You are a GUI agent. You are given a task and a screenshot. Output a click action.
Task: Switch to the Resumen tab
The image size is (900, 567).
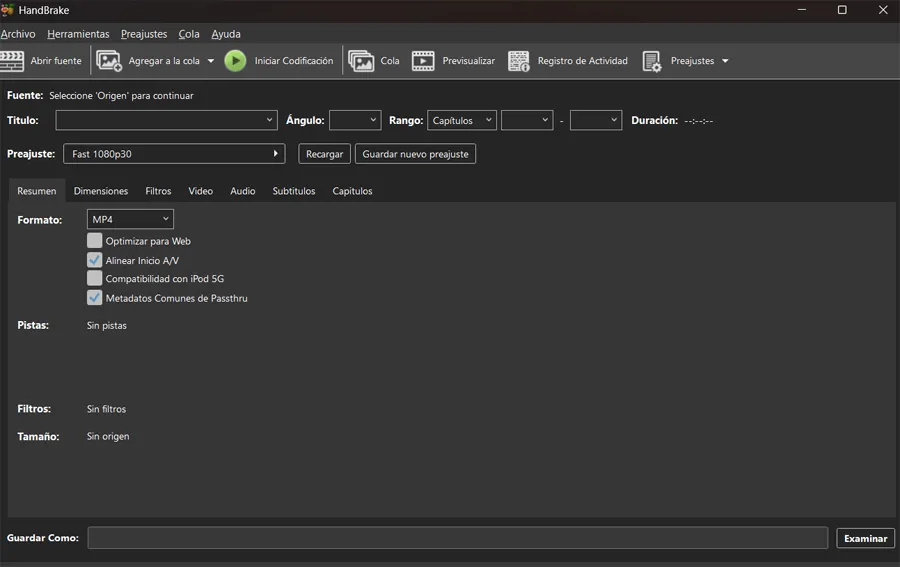tap(37, 191)
